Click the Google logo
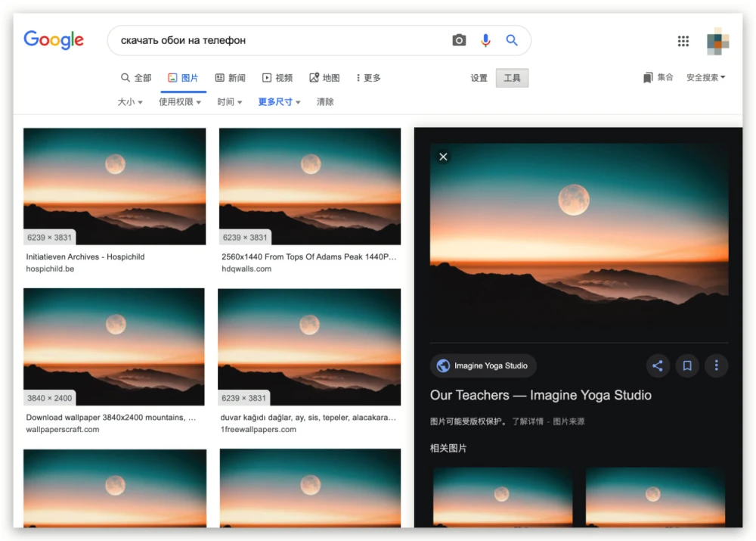This screenshot has width=756, height=541. [x=54, y=39]
